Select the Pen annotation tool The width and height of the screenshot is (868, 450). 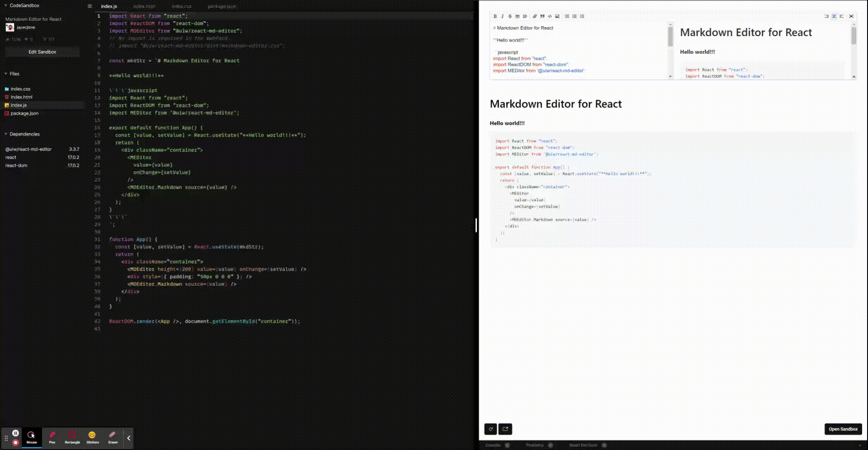52,438
